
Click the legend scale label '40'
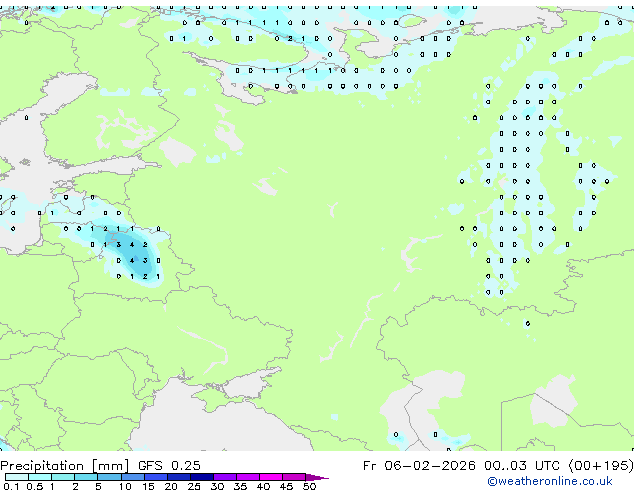pyautogui.click(x=263, y=486)
